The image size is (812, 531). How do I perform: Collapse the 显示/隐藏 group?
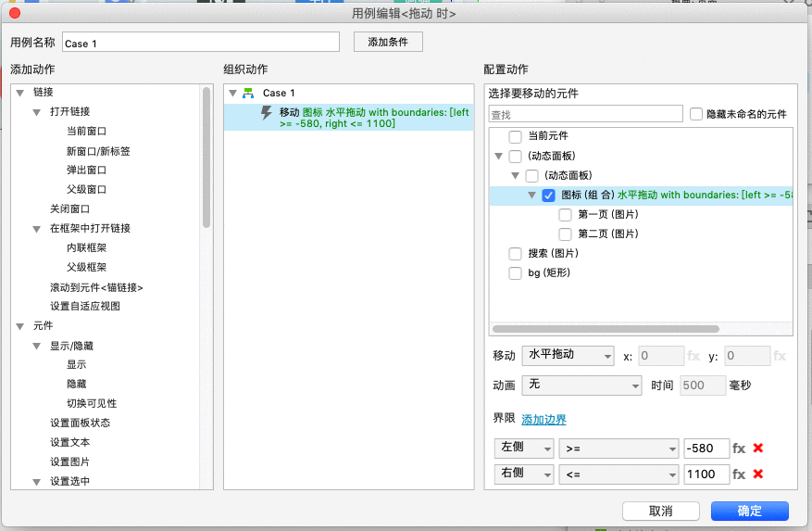click(37, 346)
